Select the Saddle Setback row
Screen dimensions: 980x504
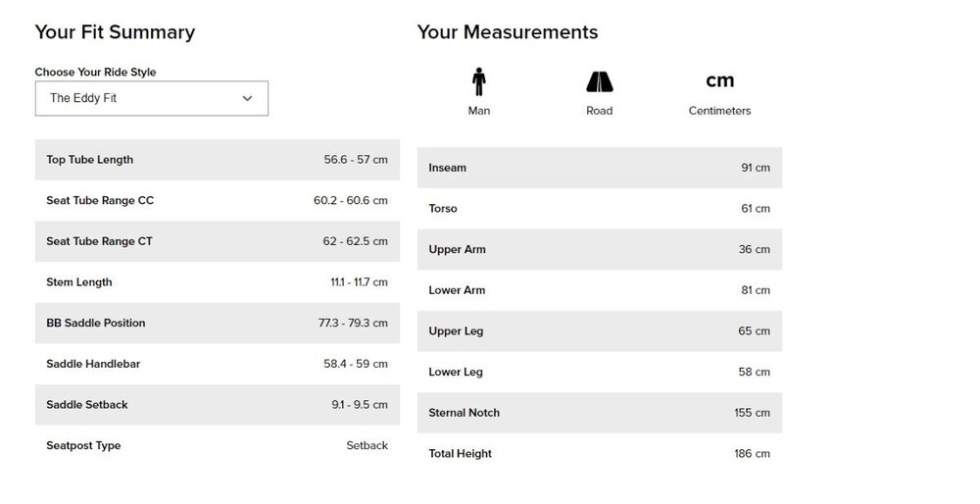tap(217, 405)
